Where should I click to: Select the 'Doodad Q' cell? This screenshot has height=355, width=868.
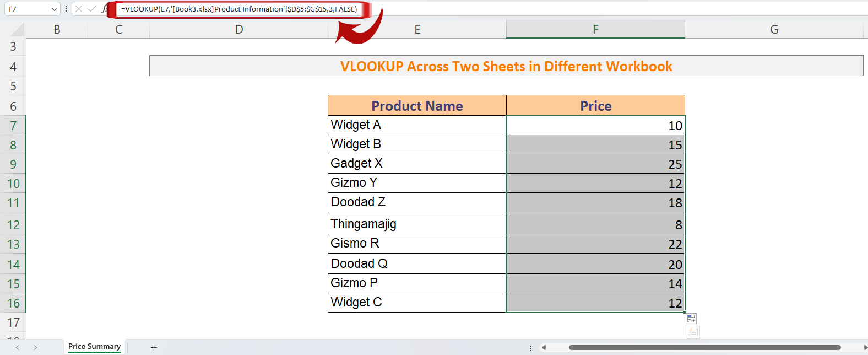pyautogui.click(x=417, y=263)
